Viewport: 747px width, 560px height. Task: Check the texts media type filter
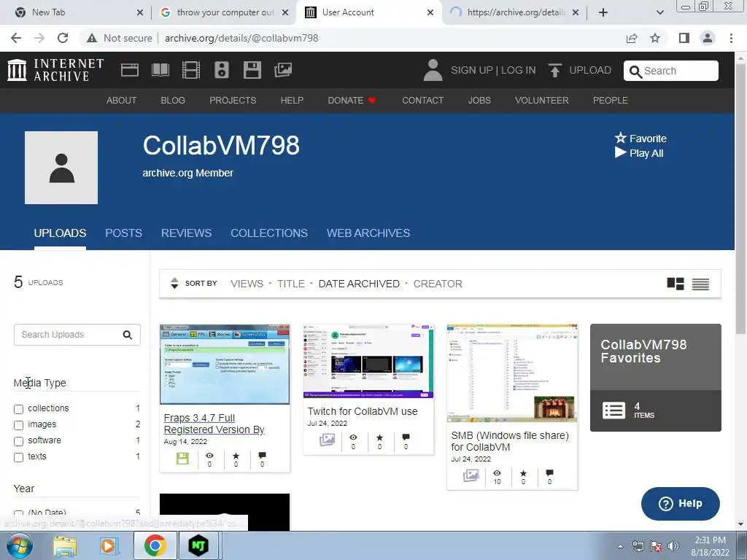pos(18,458)
